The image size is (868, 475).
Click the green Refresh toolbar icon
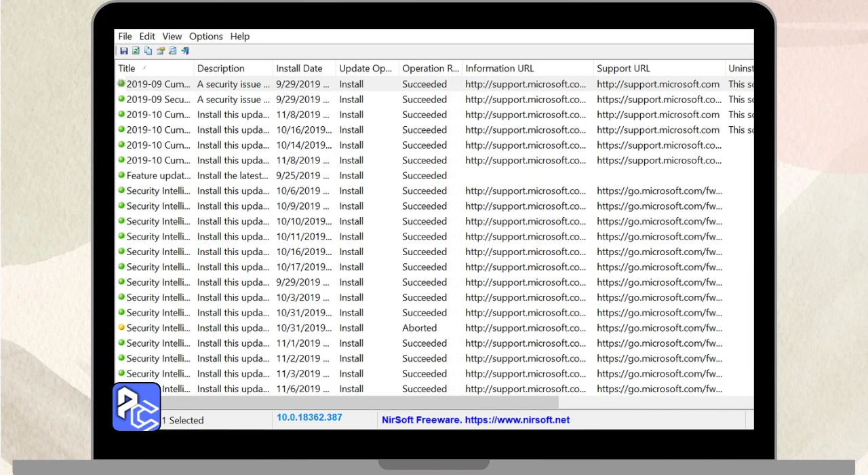tap(136, 51)
